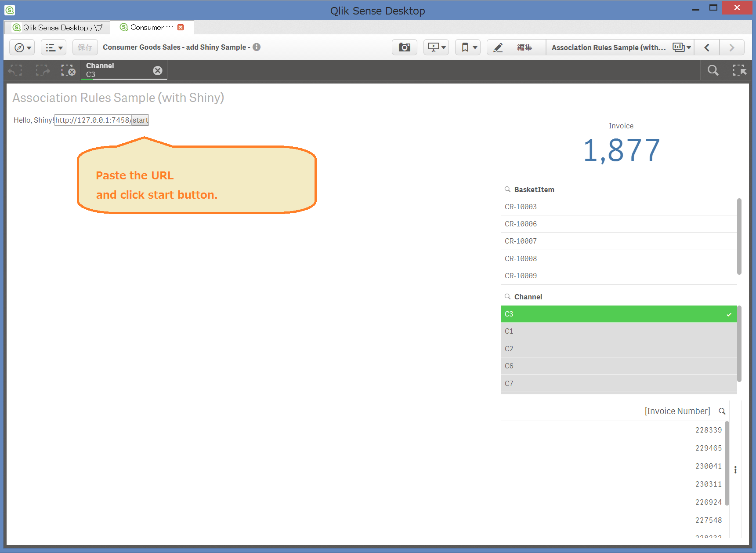The width and height of the screenshot is (756, 553).
Task: Select CR-10003 in BasketItem
Action: point(619,207)
